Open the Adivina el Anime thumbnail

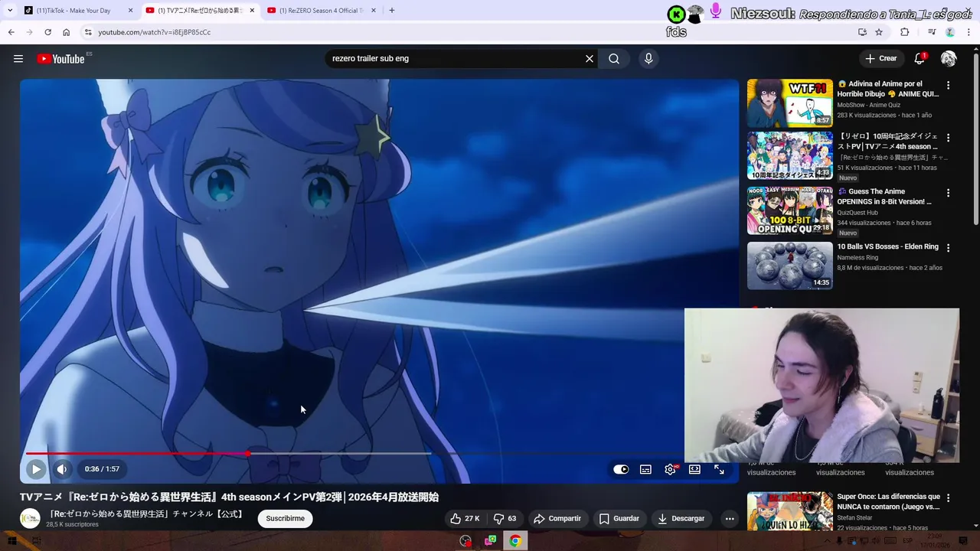[790, 103]
